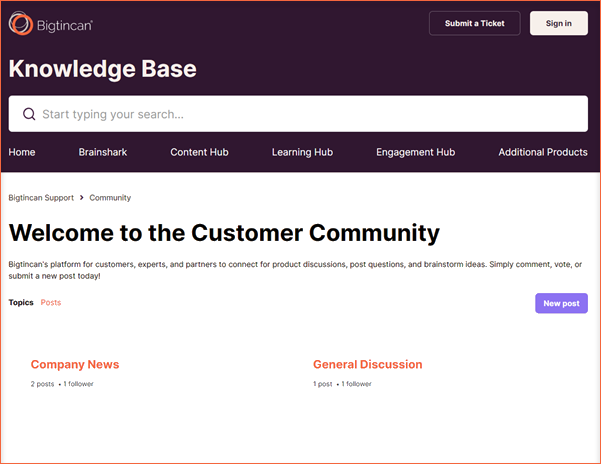Screen dimensions: 601x464
Task: Click the '1 post' count under General Discussion
Action: click(x=322, y=384)
